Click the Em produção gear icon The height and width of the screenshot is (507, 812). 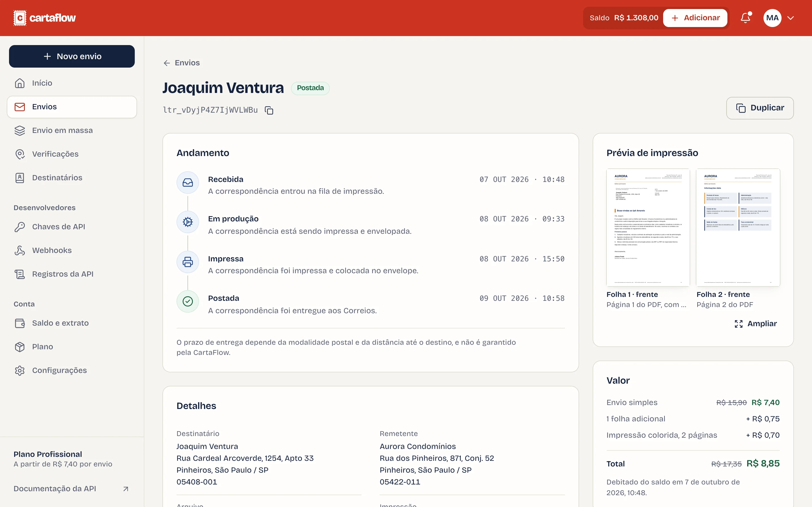(x=187, y=222)
